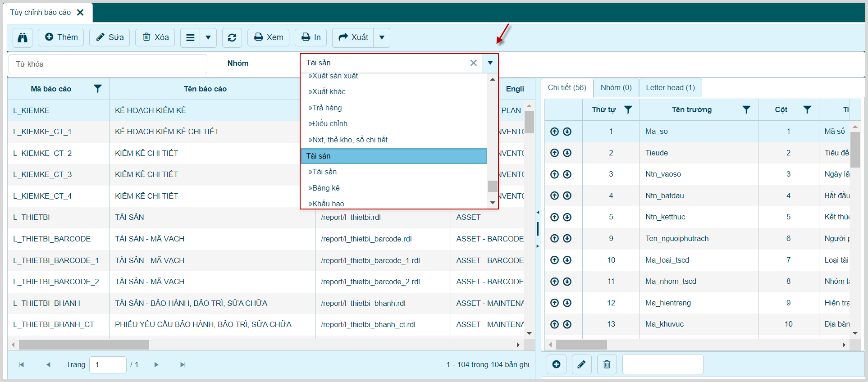Move Tieude row up
Screen dimensions: 868x382
click(x=554, y=153)
